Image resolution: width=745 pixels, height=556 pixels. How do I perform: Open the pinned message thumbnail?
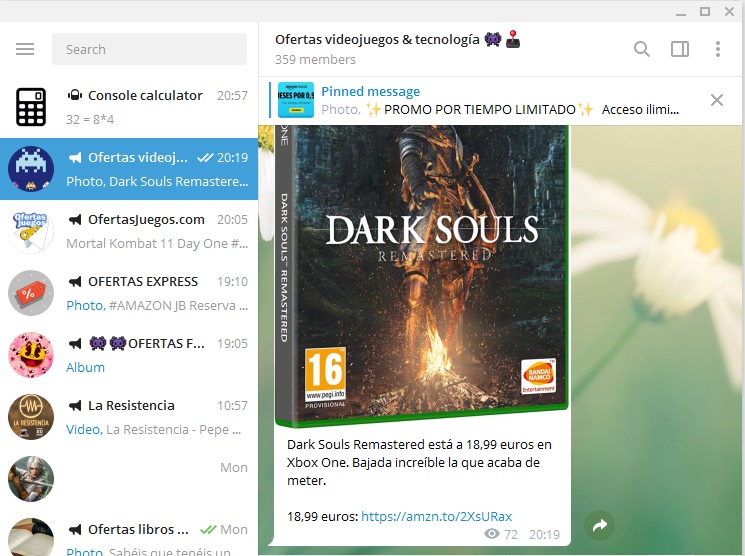tap(296, 100)
